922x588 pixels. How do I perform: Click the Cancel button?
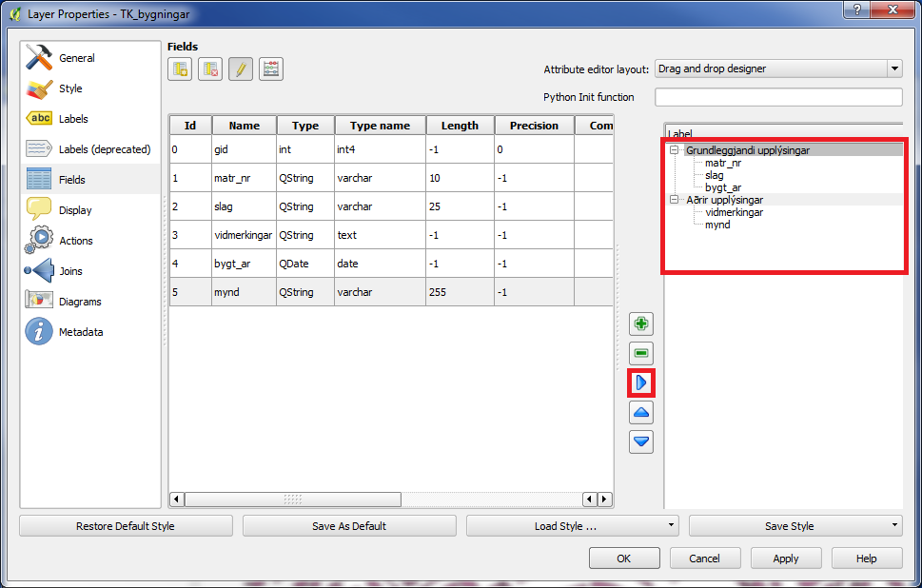pyautogui.click(x=704, y=558)
